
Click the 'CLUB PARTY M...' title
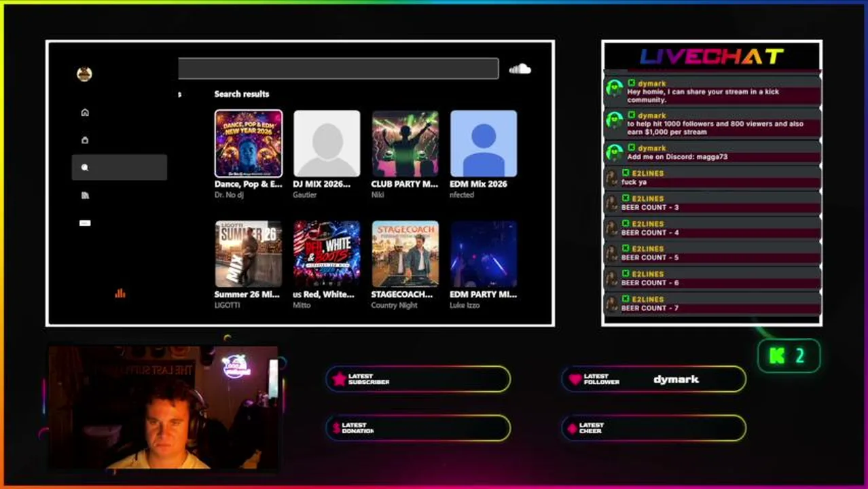point(405,184)
